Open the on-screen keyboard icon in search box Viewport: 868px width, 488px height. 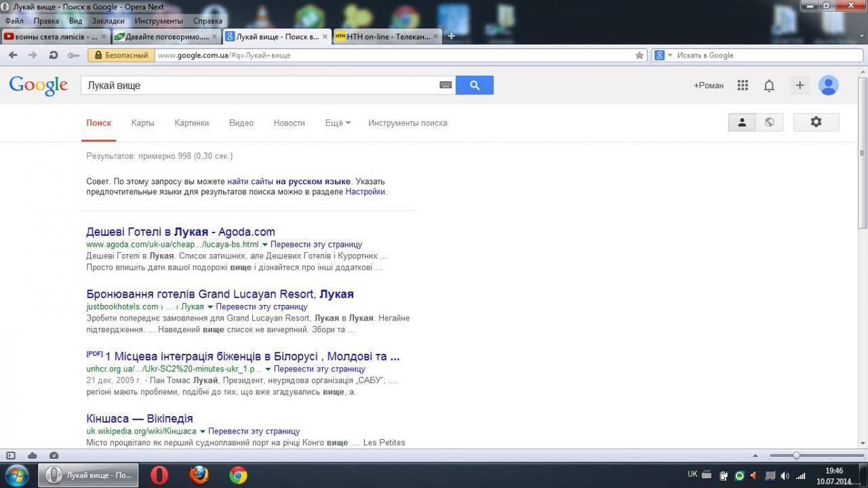(x=446, y=85)
